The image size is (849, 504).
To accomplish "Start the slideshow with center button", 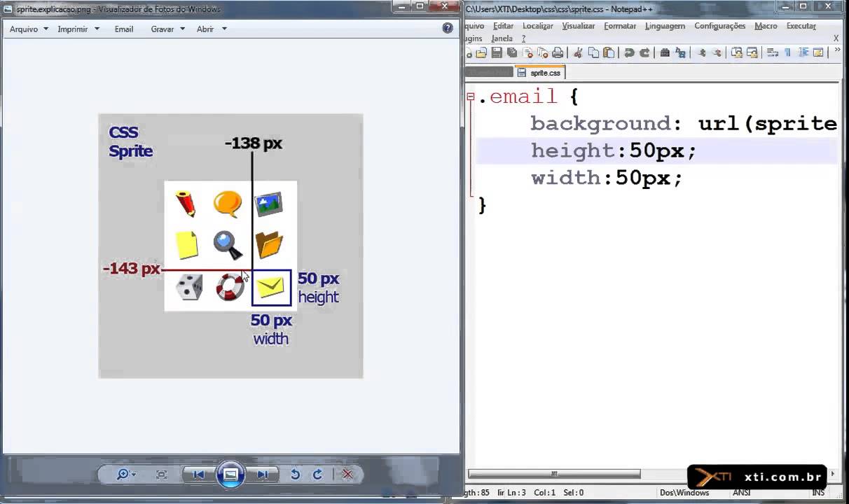I will [x=230, y=475].
